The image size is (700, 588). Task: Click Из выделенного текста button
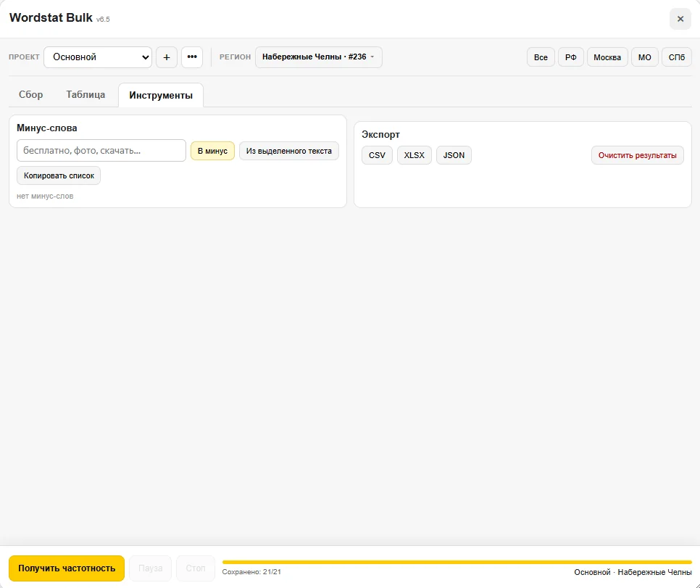pyautogui.click(x=289, y=151)
